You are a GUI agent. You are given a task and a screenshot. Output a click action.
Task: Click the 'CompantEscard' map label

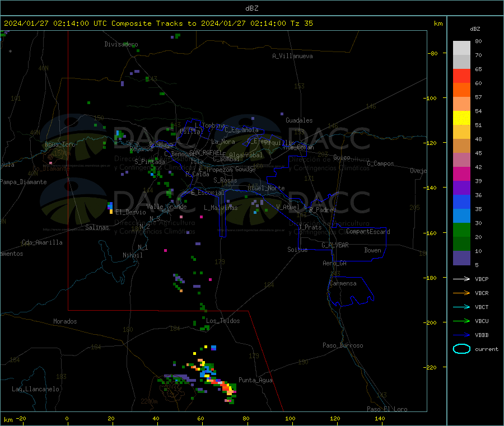368,232
